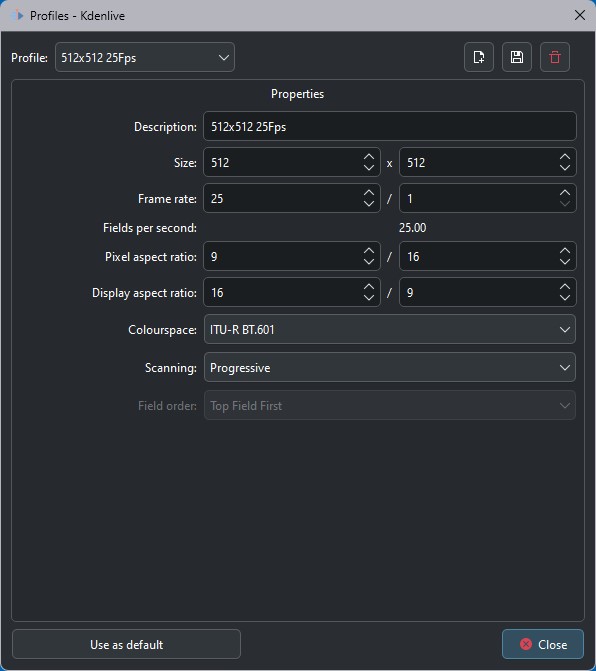The width and height of the screenshot is (596, 671).
Task: Expand the Colourspace ITU-R BT.601 dropdown
Action: (x=390, y=330)
